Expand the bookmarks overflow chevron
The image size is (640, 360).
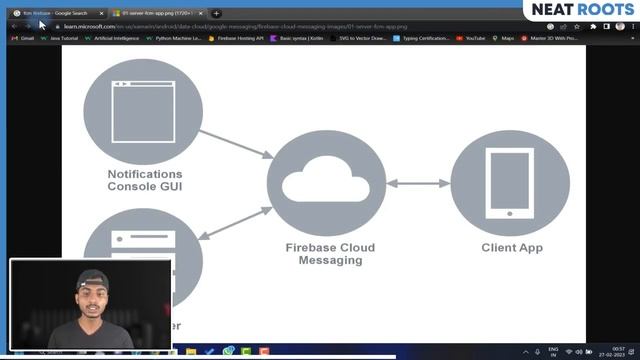[x=633, y=38]
